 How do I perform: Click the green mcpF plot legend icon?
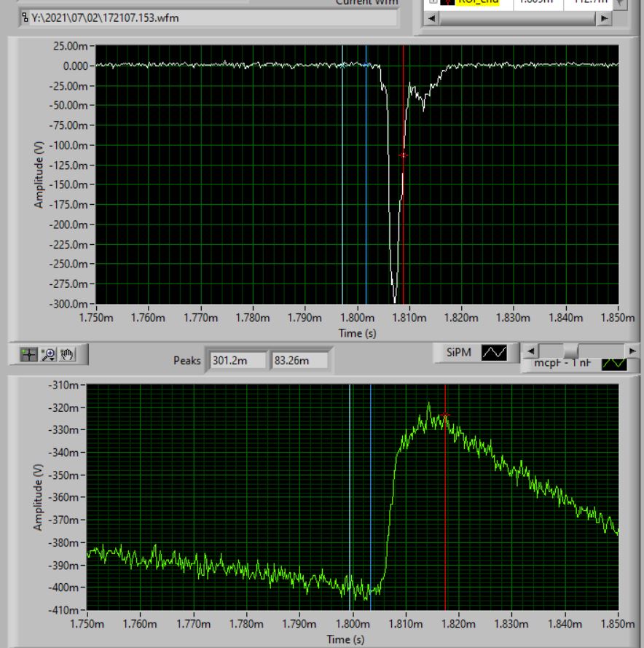pos(613,363)
